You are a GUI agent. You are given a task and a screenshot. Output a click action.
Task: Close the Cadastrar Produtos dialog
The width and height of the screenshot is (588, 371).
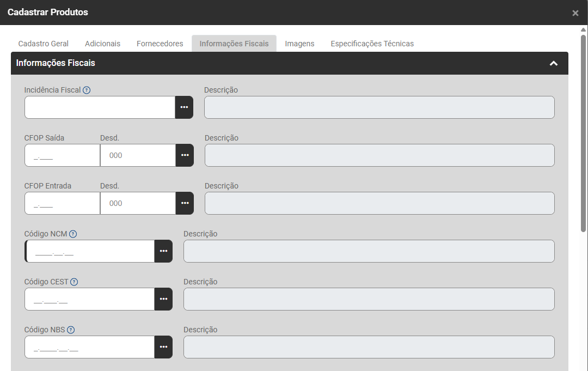point(575,13)
